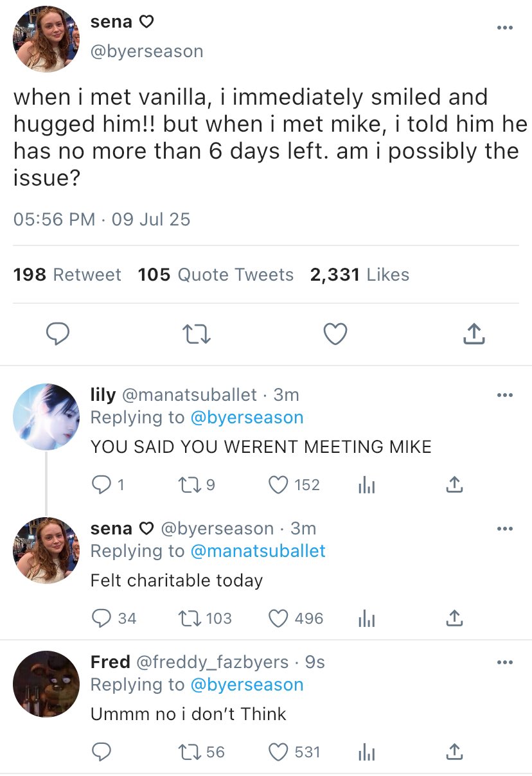Open Fred's profile avatar

[x=46, y=683]
